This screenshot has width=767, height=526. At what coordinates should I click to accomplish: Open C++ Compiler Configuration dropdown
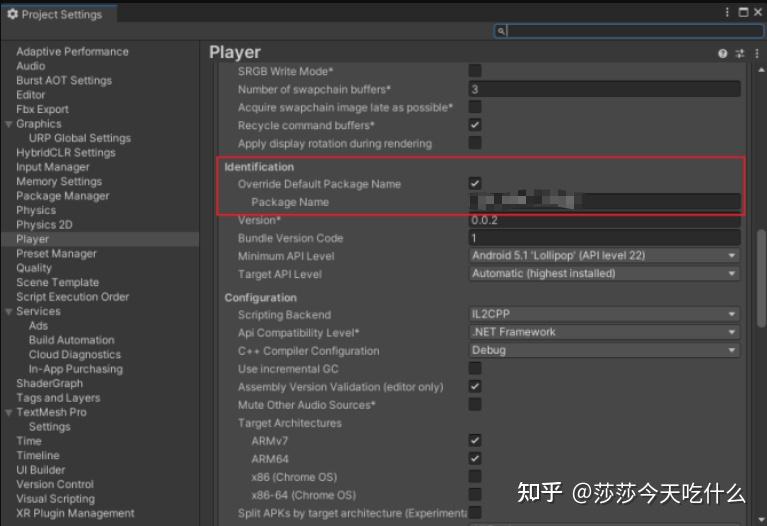pyautogui.click(x=604, y=350)
